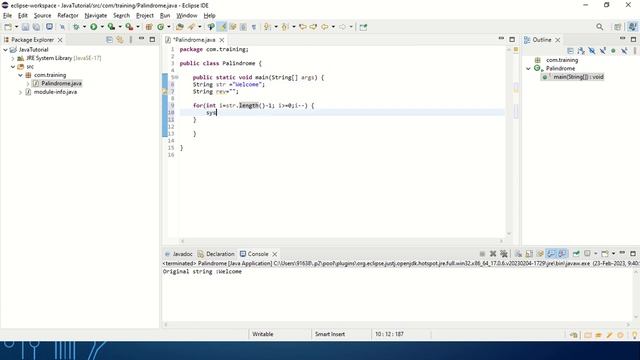Toggle Hide Fields in Outline toolbar

tap(592, 51)
